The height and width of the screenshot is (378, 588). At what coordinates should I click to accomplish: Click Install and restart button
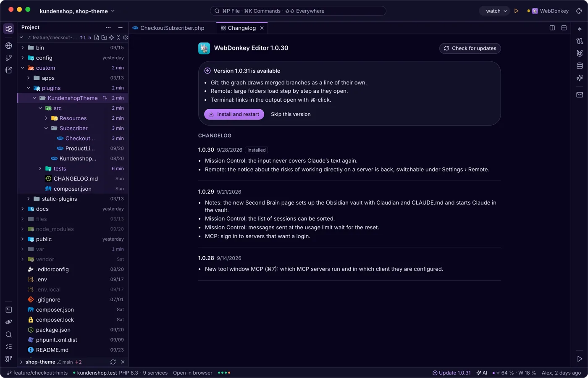[234, 114]
